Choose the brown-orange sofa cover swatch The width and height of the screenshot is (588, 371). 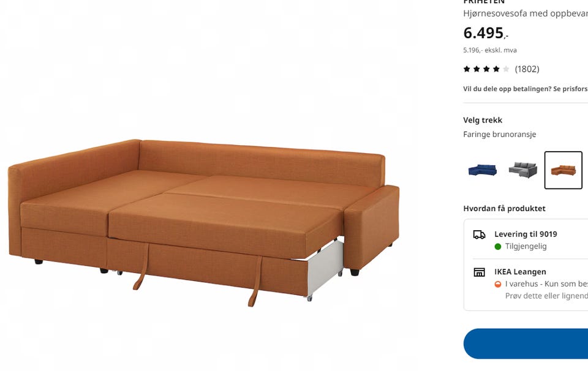(x=563, y=170)
